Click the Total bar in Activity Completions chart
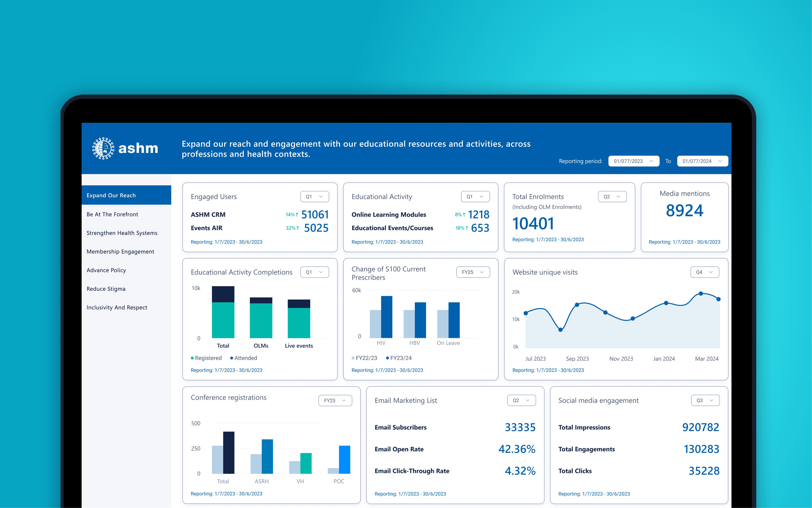The width and height of the screenshot is (812, 508). point(223,312)
